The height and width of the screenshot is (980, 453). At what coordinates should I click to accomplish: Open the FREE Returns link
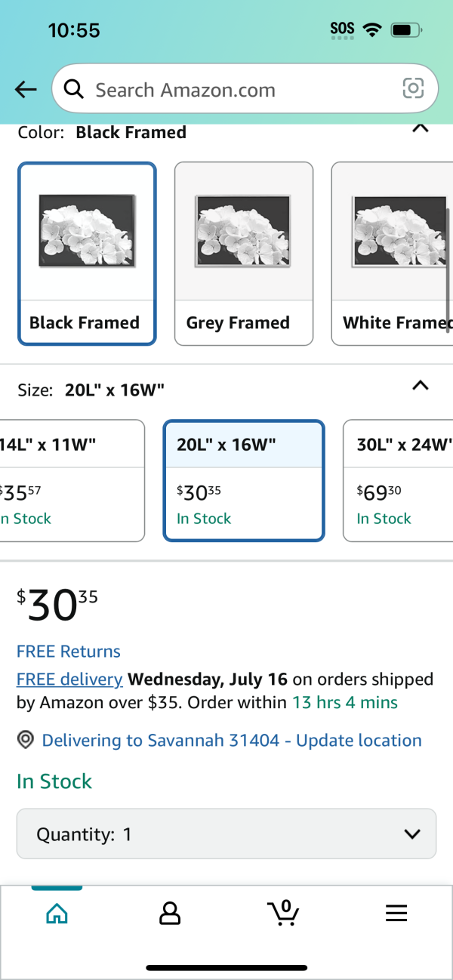click(x=69, y=652)
